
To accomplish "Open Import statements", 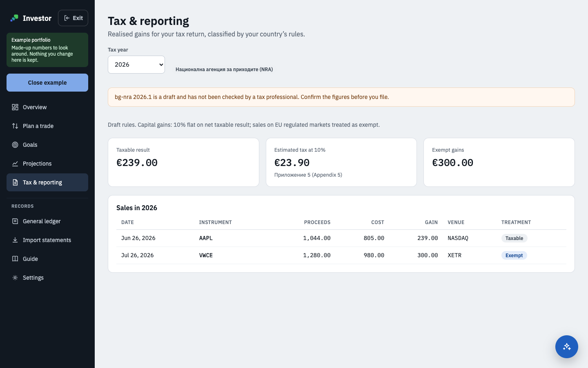I will 47,240.
